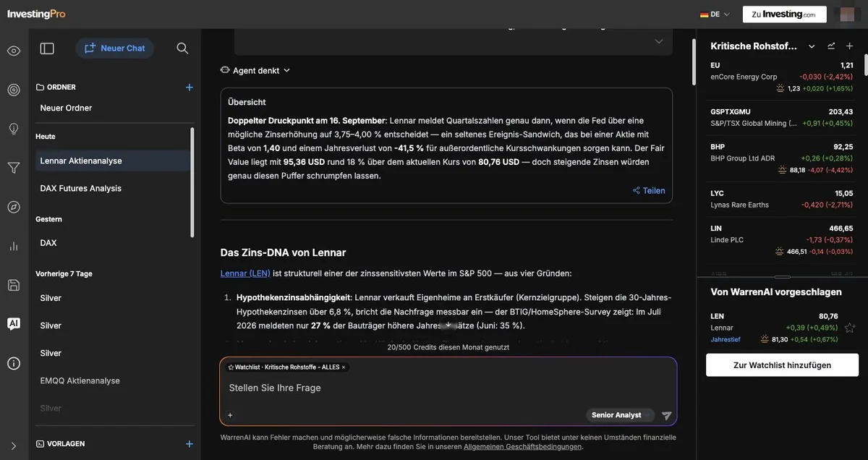
Task: Remove the Kritische Rohstoffe watchlist tag
Action: pos(344,367)
